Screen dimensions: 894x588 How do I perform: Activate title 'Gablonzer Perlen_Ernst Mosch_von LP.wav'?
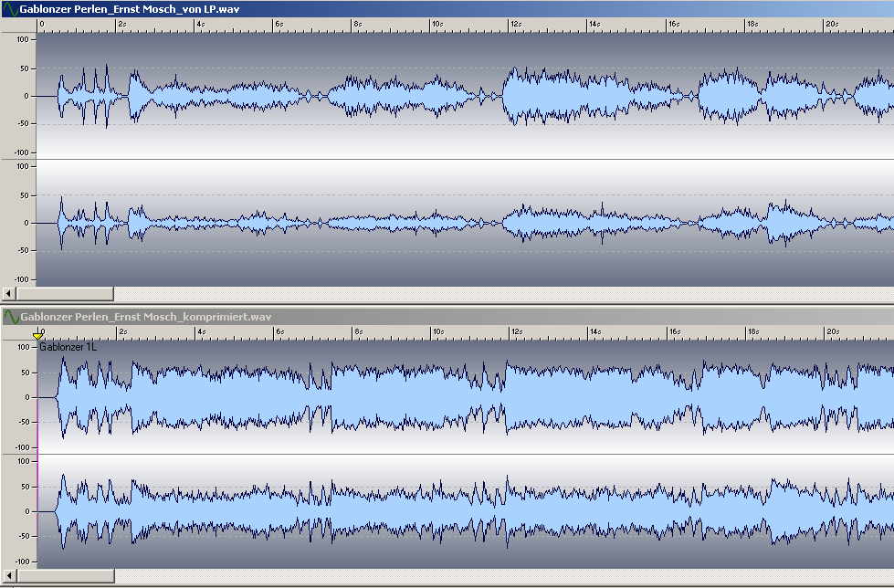click(130, 9)
